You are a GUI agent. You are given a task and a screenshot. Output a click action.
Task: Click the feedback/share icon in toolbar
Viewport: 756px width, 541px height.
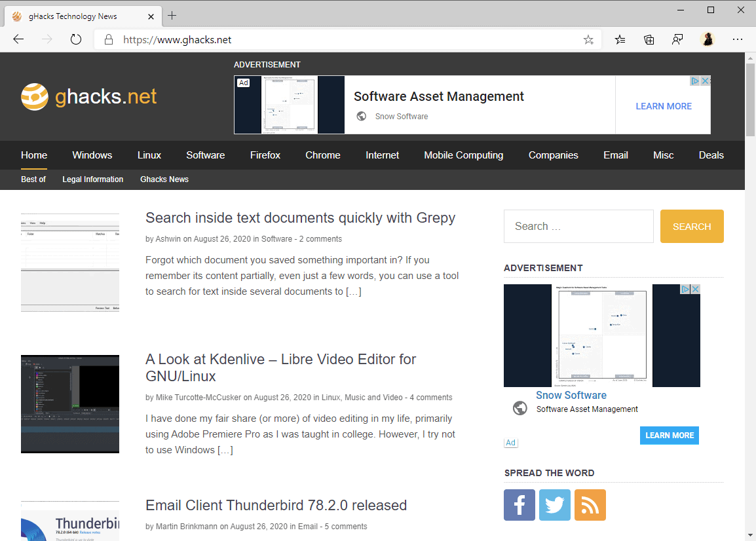[677, 39]
